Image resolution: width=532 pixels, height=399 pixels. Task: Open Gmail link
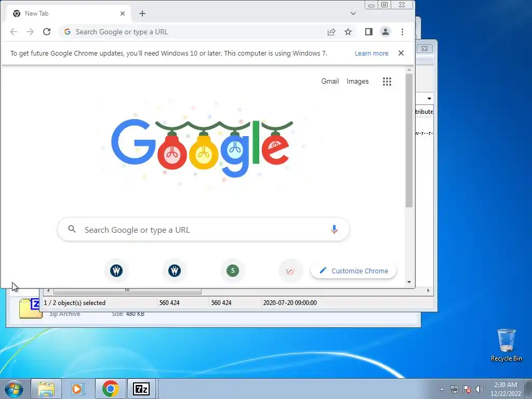pos(330,81)
